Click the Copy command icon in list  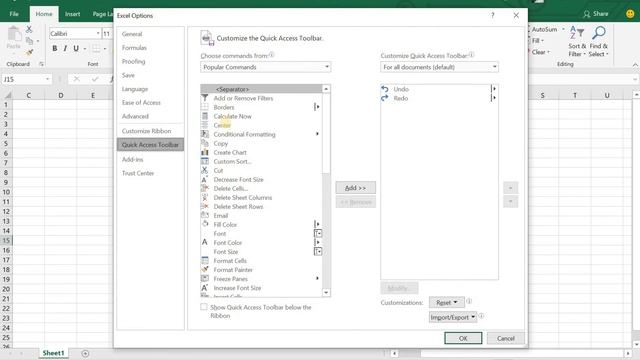click(205, 143)
